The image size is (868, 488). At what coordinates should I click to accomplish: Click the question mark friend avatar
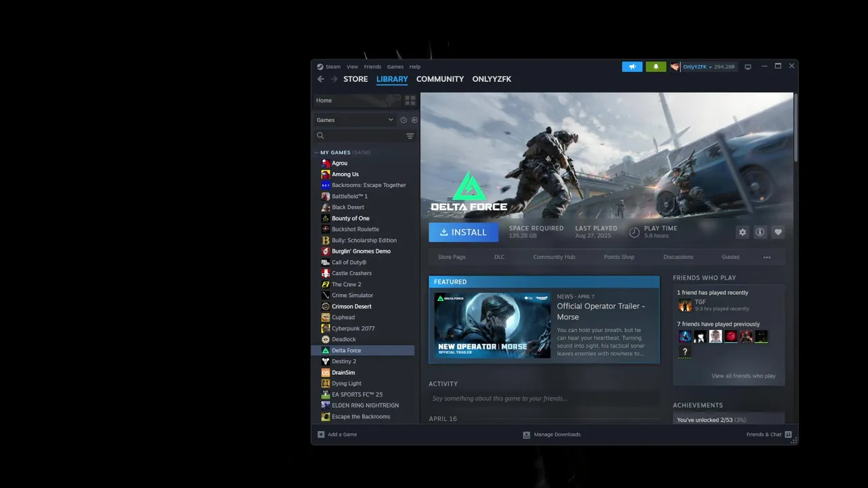click(686, 352)
